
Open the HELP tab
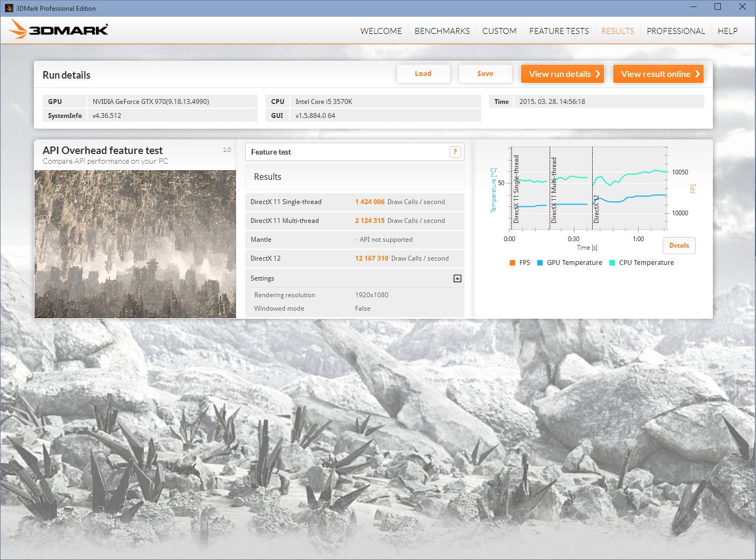coord(727,31)
